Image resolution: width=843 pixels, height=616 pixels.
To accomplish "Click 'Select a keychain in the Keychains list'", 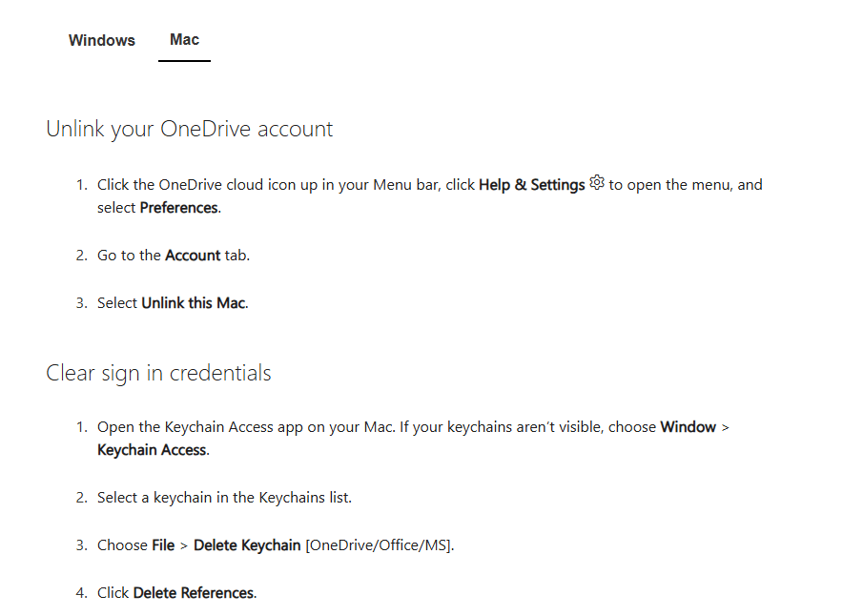I will click(x=224, y=498).
